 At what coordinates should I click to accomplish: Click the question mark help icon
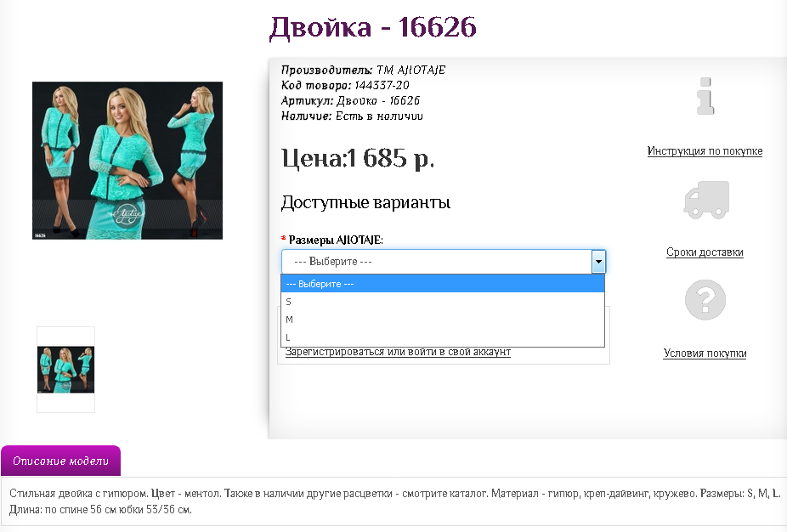click(x=704, y=299)
